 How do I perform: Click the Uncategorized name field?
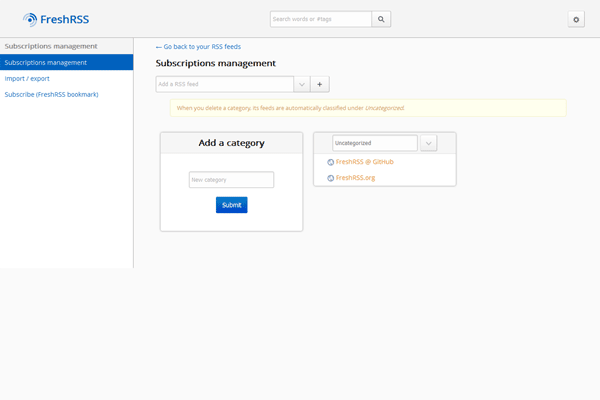coord(374,143)
